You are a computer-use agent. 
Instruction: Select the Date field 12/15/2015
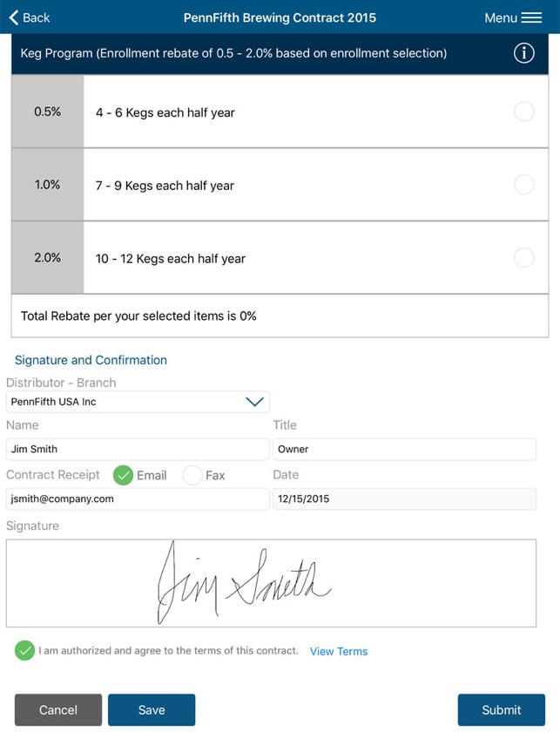[x=404, y=499]
